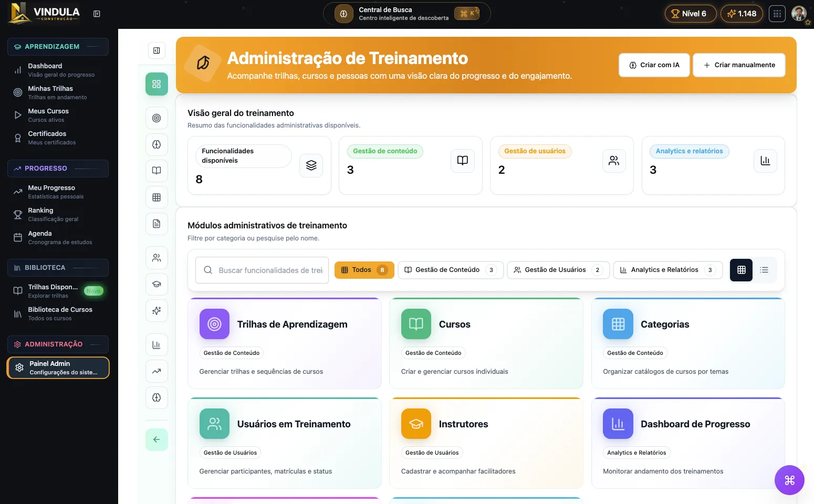Expand the apps grid menu in the top bar
The height and width of the screenshot is (504, 814).
tap(777, 14)
